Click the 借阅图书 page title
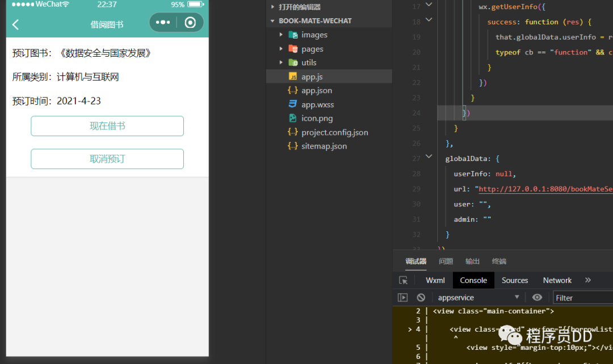This screenshot has width=613, height=364. click(x=107, y=24)
